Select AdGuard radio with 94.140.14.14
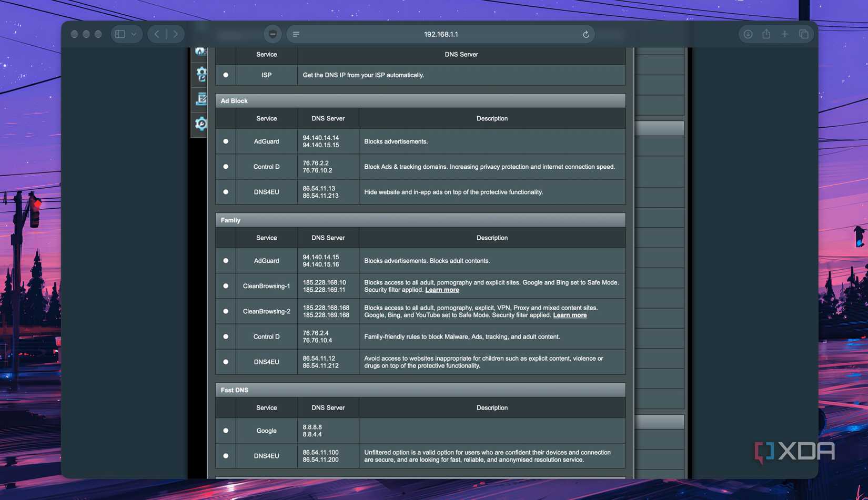868x500 pixels. tap(226, 141)
